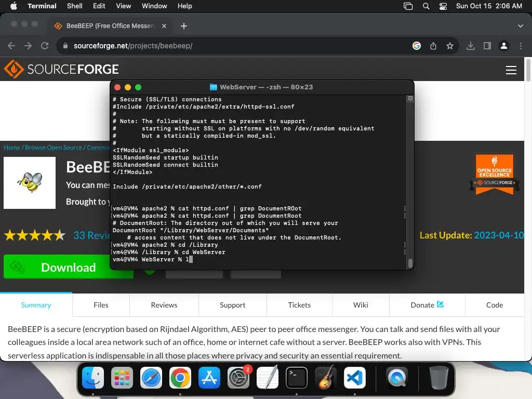Screen dimensions: 532x399
Task: Open the 33 Reviews link
Action: point(91,235)
